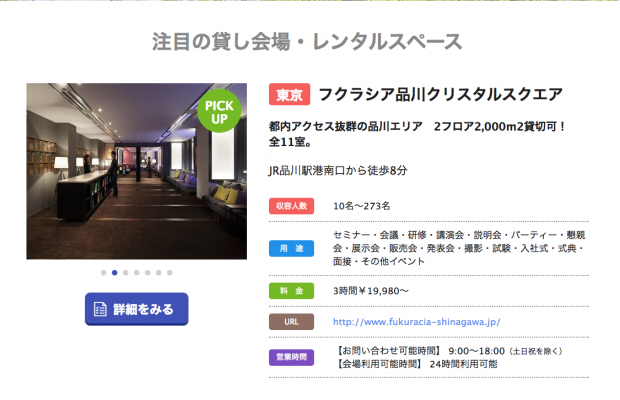
Task: Open the fukuracia-shinagawa.jp URL link
Action: (x=416, y=322)
